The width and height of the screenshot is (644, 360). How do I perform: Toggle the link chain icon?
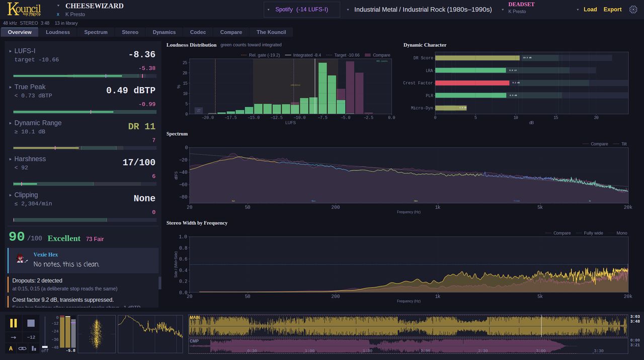click(22, 348)
